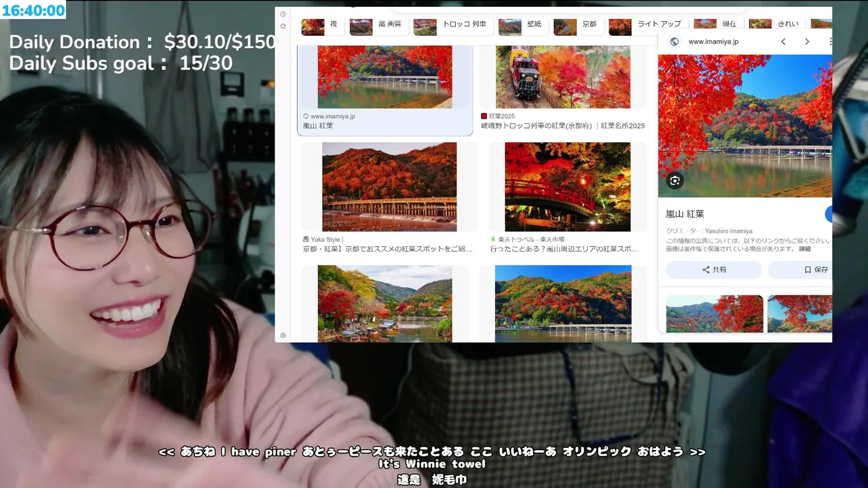Open the three-dot menu in preview panel
The image size is (868, 488).
[x=830, y=41]
